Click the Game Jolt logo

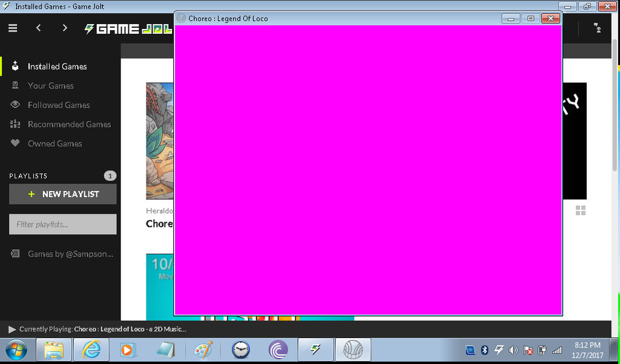[128, 29]
